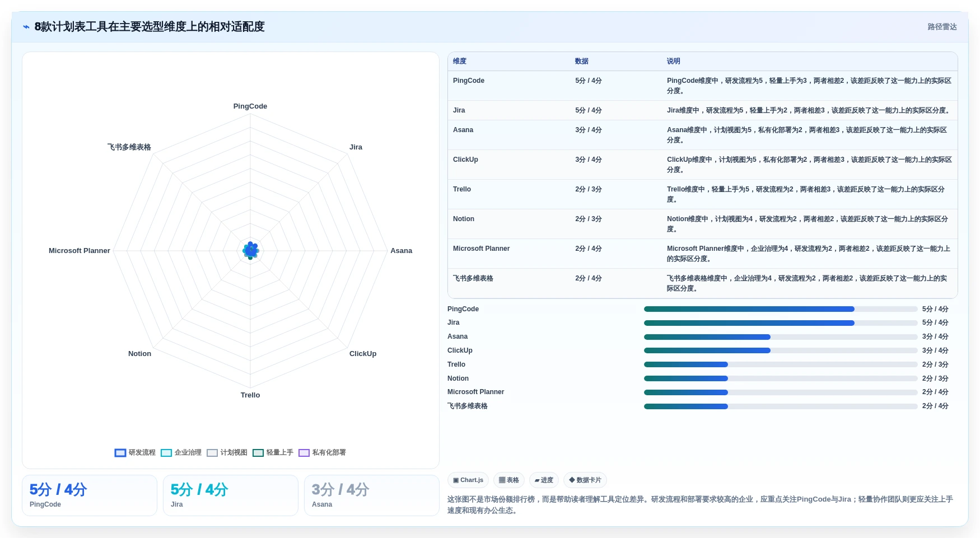Click the Jira 说明 description cell

(x=809, y=110)
